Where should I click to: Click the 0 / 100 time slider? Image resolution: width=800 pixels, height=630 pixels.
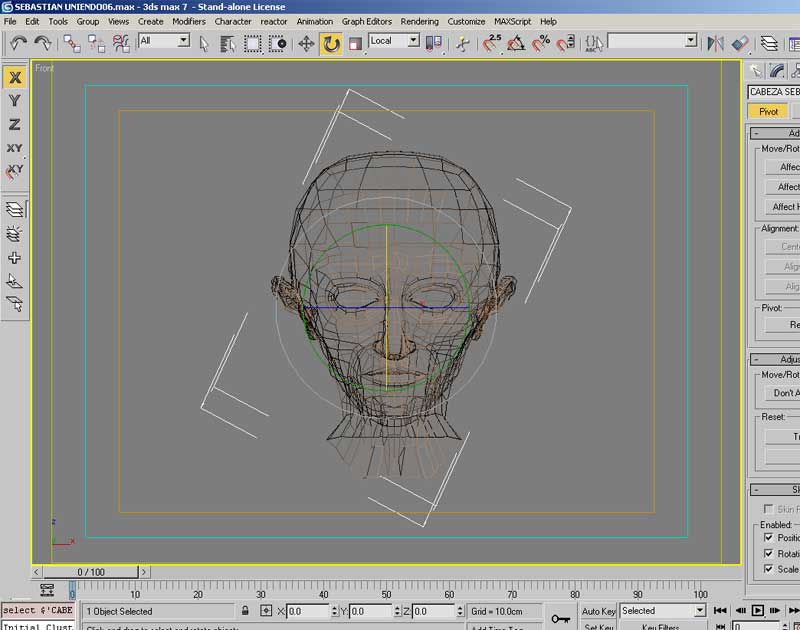(92, 572)
